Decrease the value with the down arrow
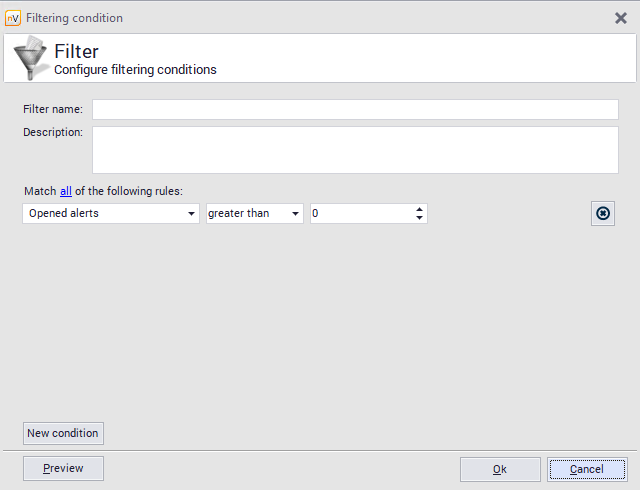Screen dimensions: 640x490 coord(419,218)
